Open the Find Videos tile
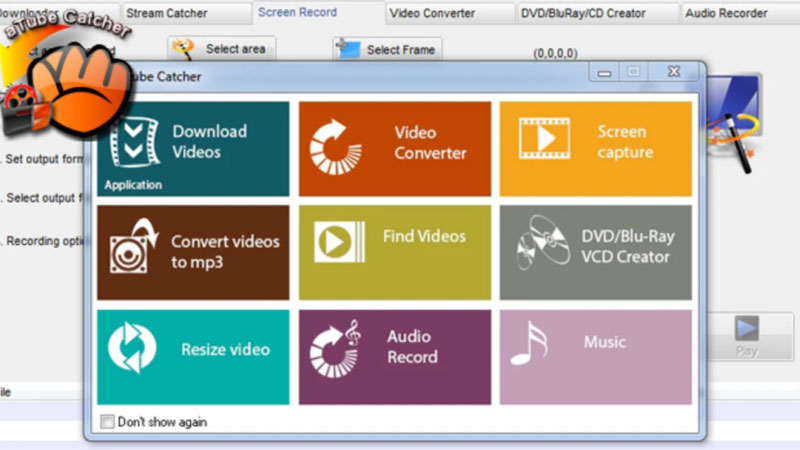This screenshot has height=450, width=800. coord(395,253)
